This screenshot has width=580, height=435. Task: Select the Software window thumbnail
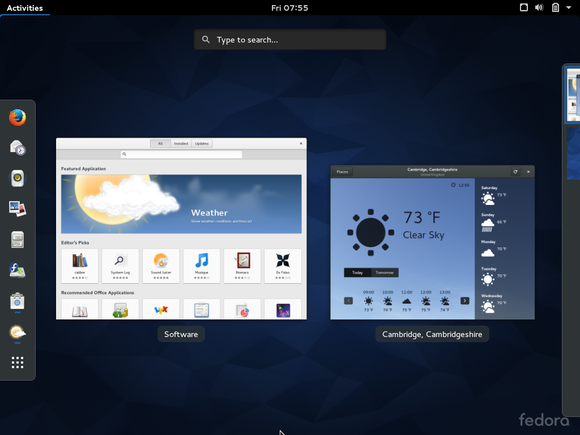(181, 229)
